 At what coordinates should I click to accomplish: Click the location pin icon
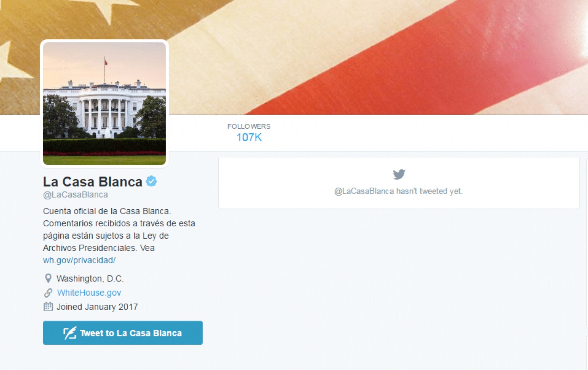[48, 279]
